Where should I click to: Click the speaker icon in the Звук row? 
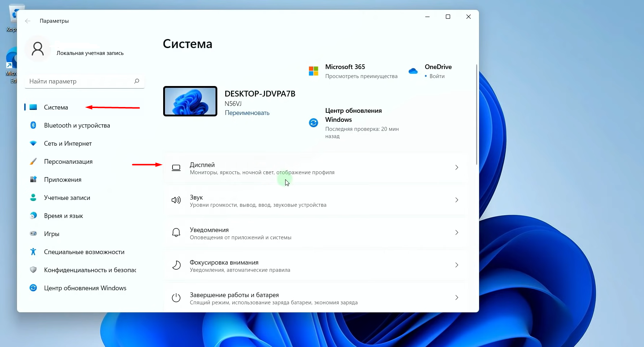176,200
